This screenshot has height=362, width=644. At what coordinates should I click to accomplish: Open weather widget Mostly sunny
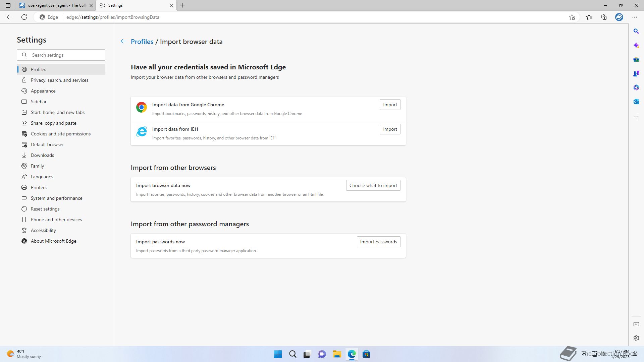24,354
